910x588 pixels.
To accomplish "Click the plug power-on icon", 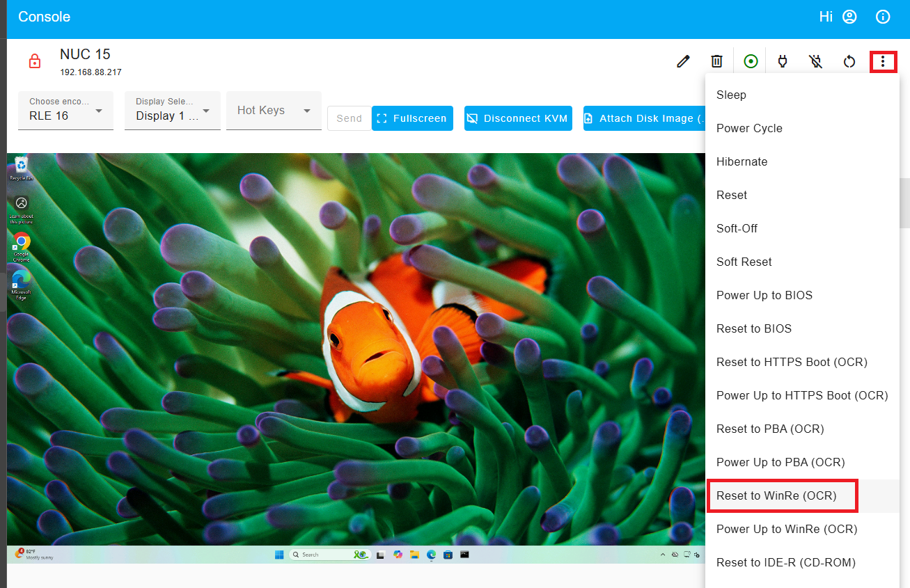I will pos(783,61).
